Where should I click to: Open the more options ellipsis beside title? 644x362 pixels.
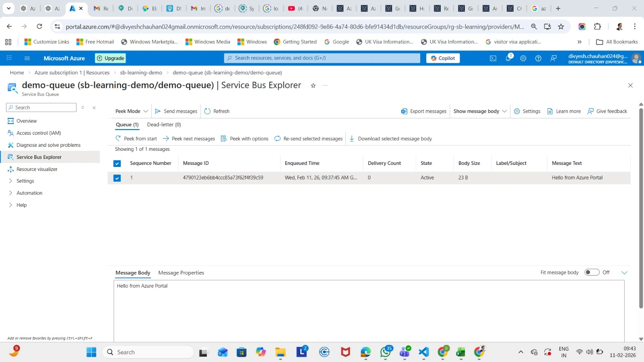[x=325, y=85]
